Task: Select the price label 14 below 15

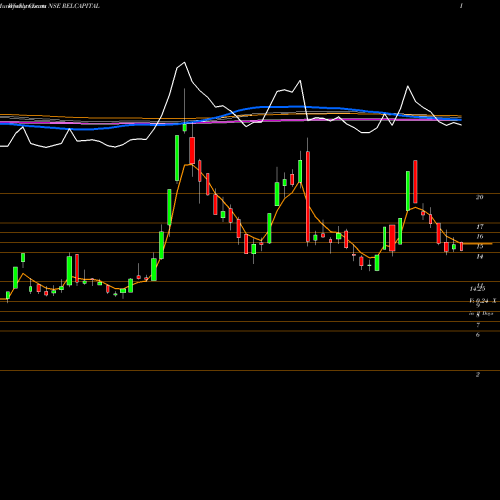Action: coord(480,257)
